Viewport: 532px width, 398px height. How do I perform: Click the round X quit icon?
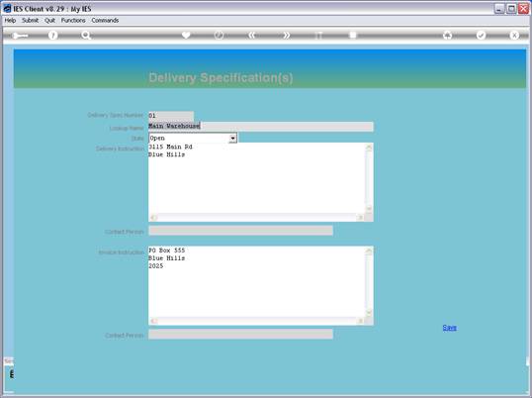coord(514,35)
